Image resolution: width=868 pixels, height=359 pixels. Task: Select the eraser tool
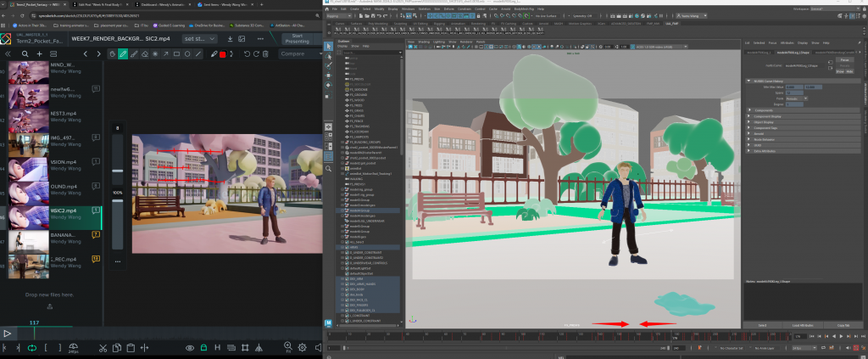145,54
